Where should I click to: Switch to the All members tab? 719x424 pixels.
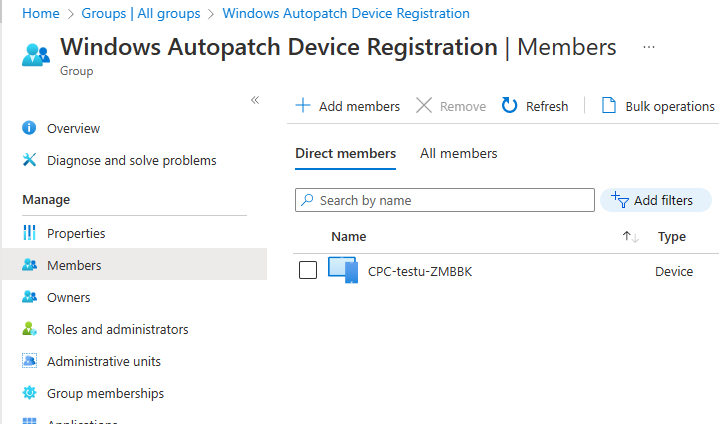[x=459, y=153]
